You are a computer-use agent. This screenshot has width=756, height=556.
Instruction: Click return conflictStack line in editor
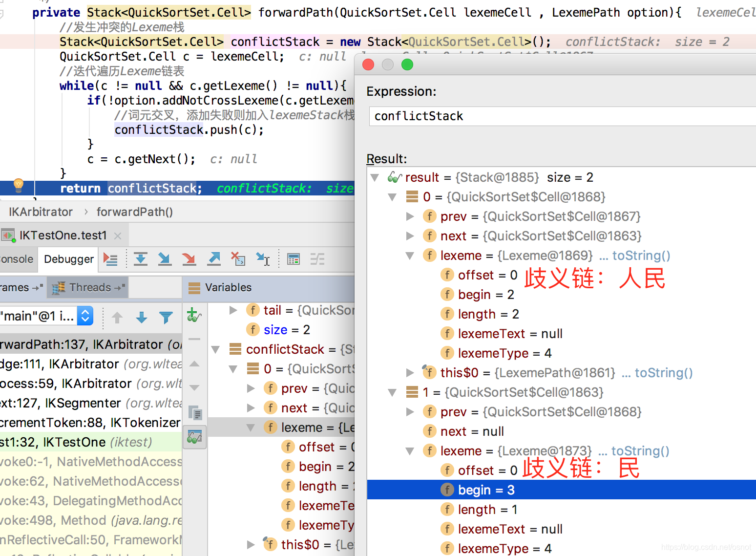pyautogui.click(x=178, y=188)
